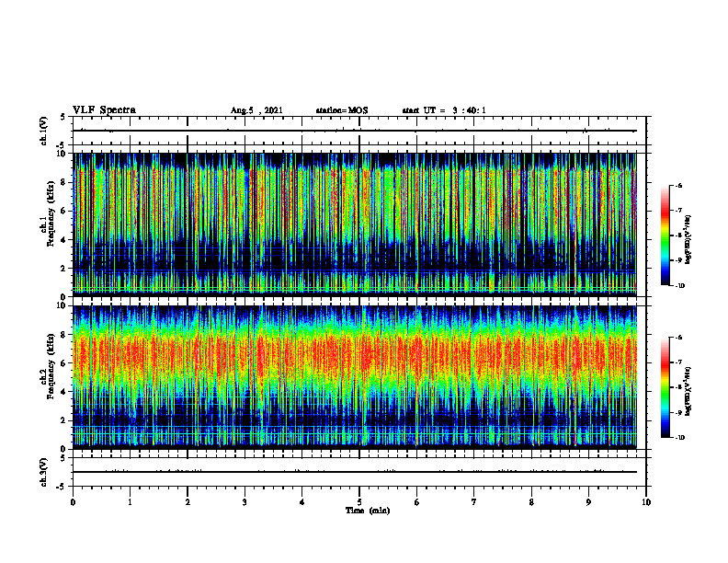The height and width of the screenshot is (563, 728).
Task: Click time axis tick label "4"
Action: [301, 502]
